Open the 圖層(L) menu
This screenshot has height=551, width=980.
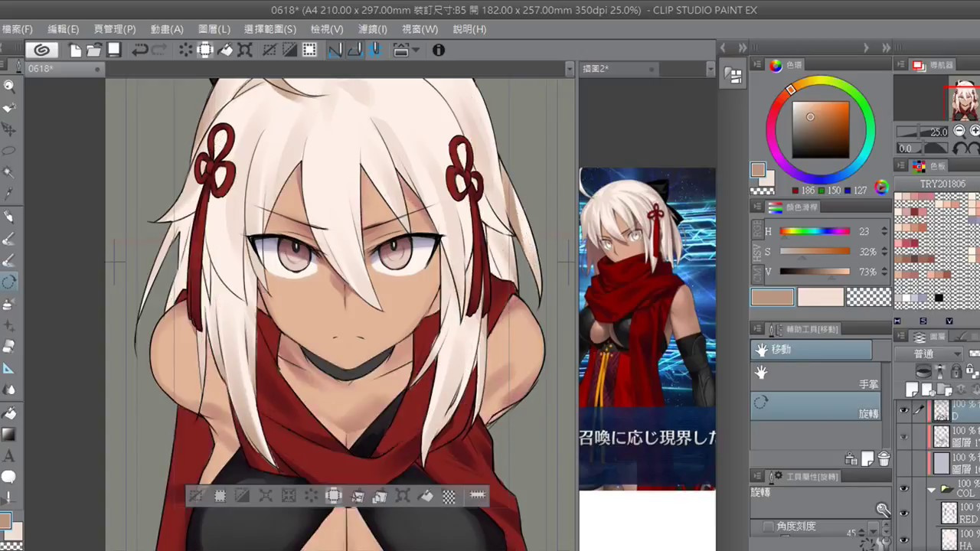tap(214, 29)
